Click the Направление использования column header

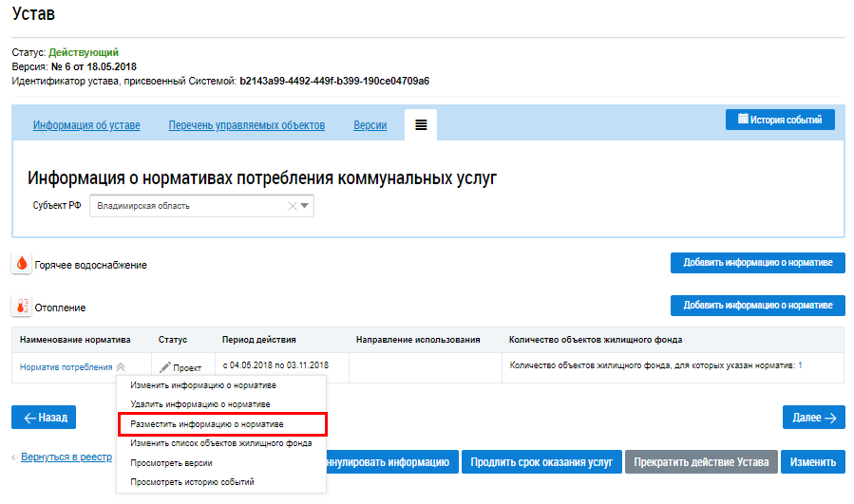[x=418, y=340]
